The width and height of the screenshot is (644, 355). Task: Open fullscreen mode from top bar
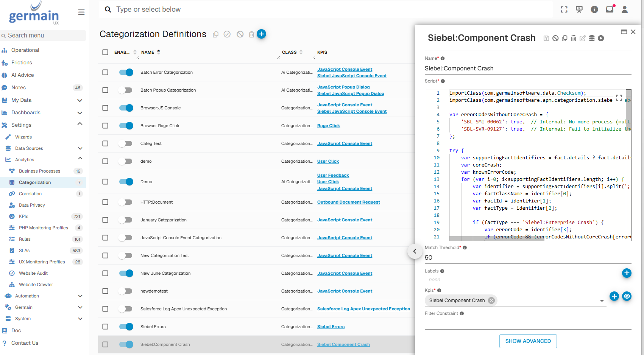point(564,9)
